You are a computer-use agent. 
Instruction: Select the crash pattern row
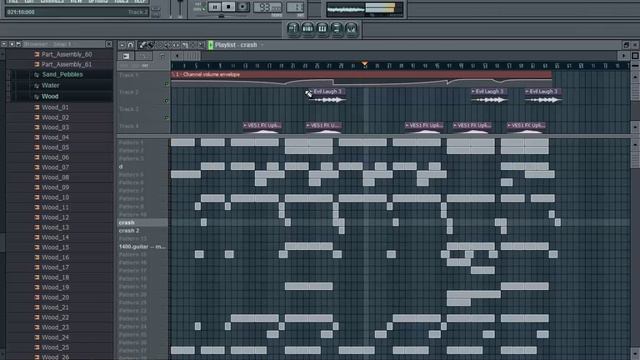142,222
